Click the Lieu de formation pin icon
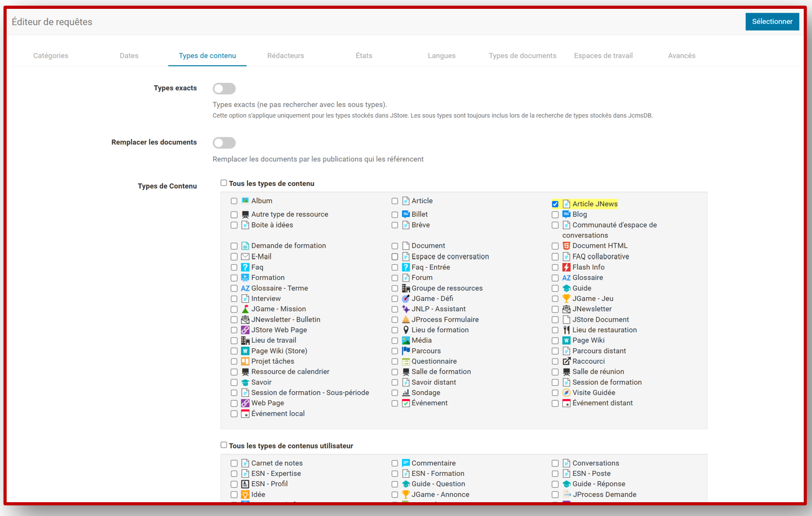The width and height of the screenshot is (812, 516). [406, 330]
